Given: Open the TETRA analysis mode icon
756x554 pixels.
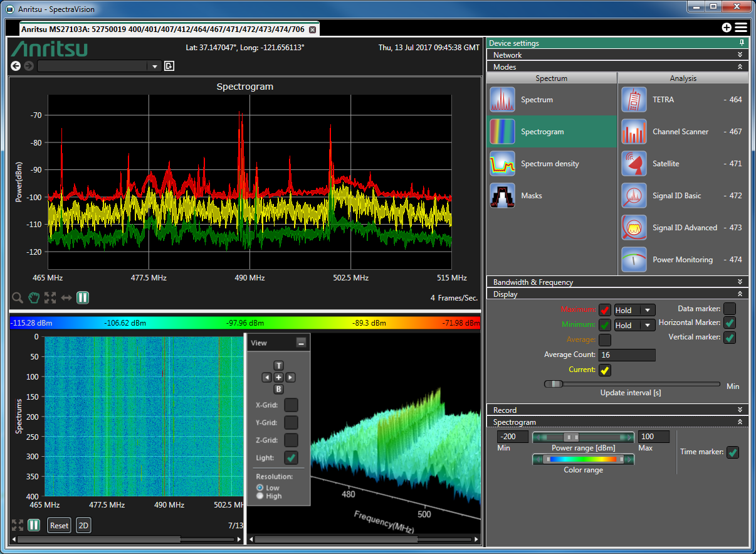Looking at the screenshot, I should click(634, 100).
